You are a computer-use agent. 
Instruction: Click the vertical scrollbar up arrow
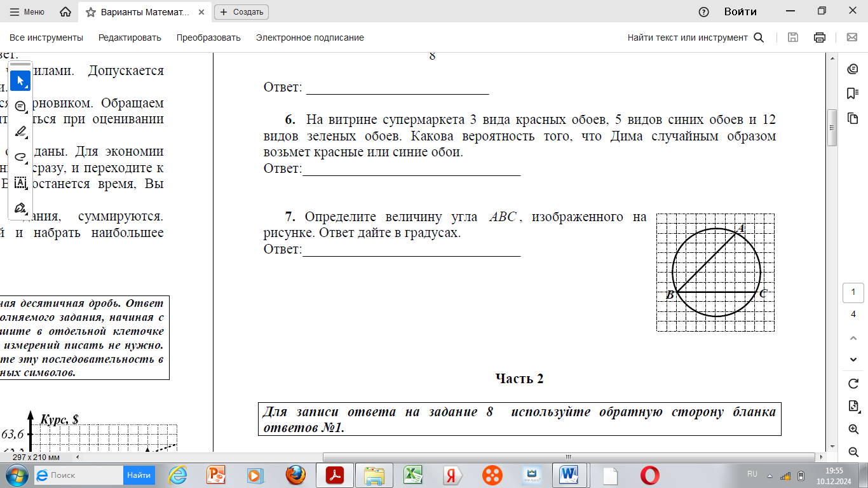pyautogui.click(x=831, y=58)
